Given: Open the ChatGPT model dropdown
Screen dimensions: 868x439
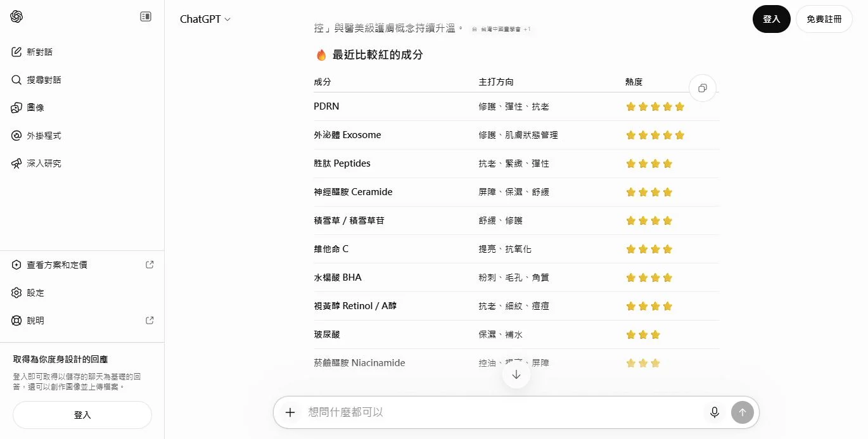Looking at the screenshot, I should 205,19.
